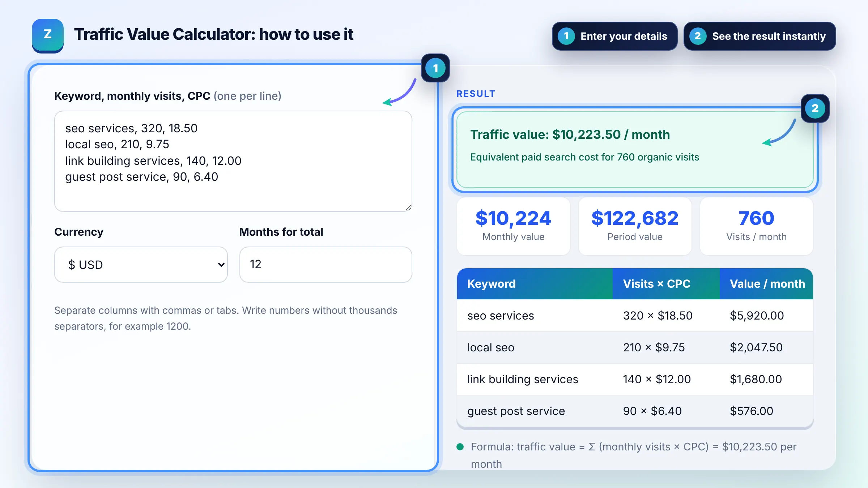Click the Enter your details step pill

(x=614, y=36)
